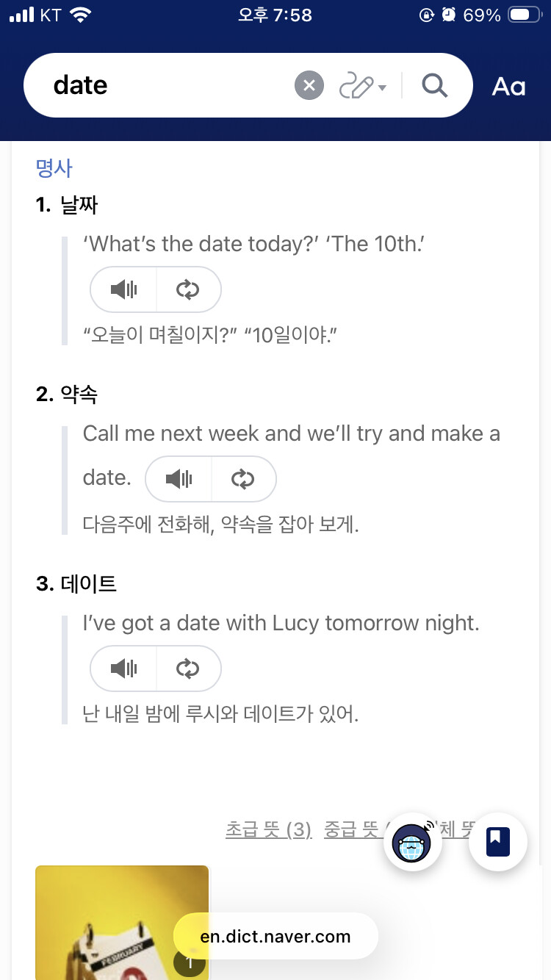Play audio for 'date with Lucy' sentence

click(x=123, y=669)
